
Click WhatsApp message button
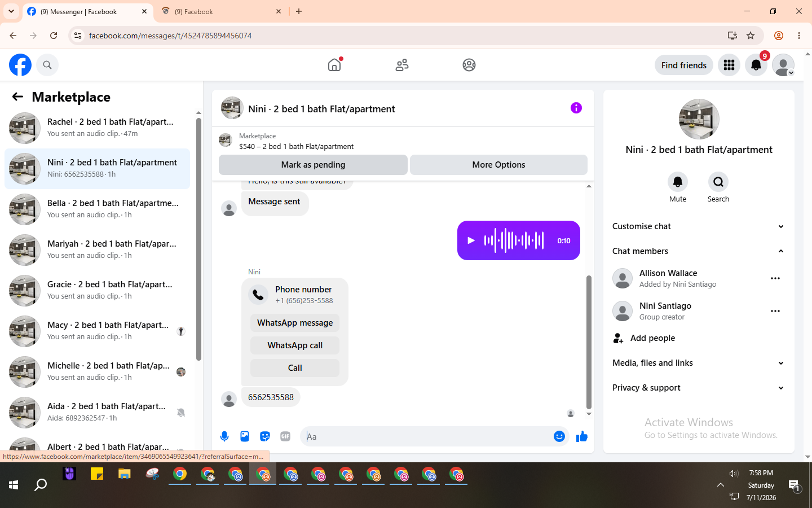click(x=295, y=323)
